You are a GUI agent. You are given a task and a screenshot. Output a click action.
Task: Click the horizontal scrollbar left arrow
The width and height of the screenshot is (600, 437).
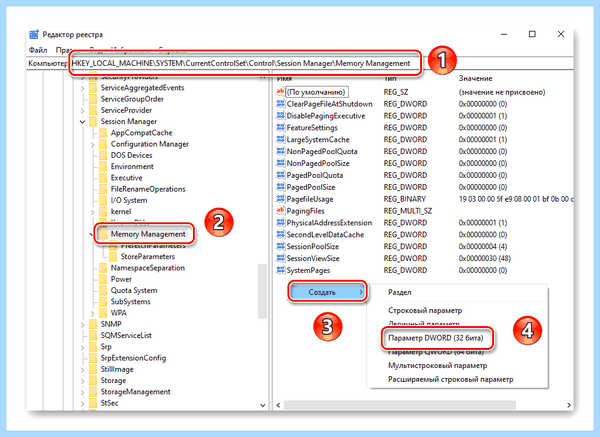point(278,405)
